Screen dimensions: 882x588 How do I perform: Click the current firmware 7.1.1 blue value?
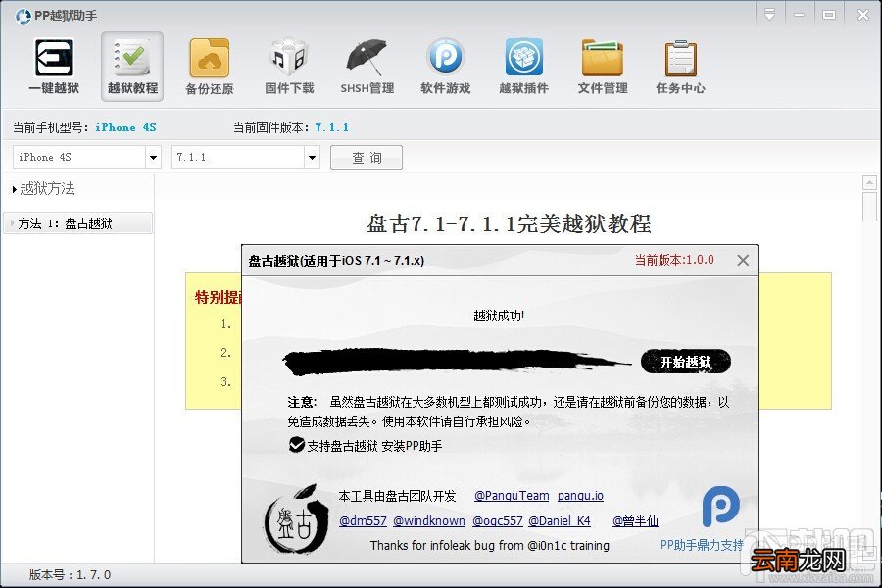point(332,127)
